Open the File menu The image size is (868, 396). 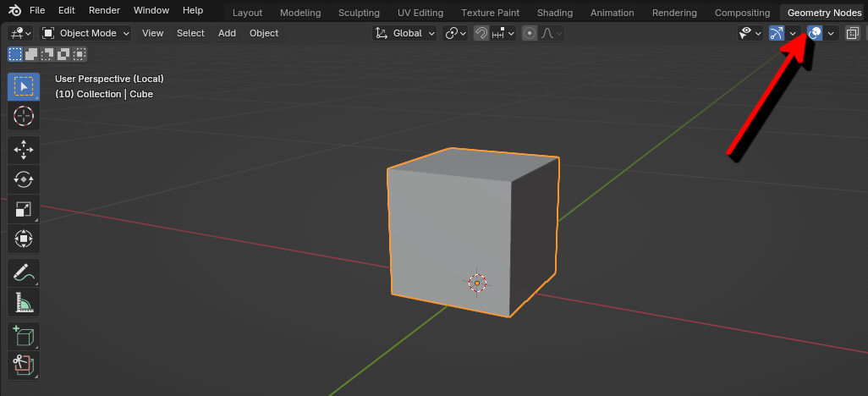click(x=37, y=10)
